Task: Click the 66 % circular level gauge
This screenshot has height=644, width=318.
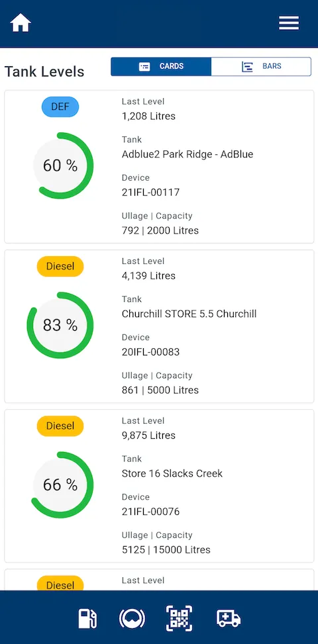Action: tap(60, 485)
